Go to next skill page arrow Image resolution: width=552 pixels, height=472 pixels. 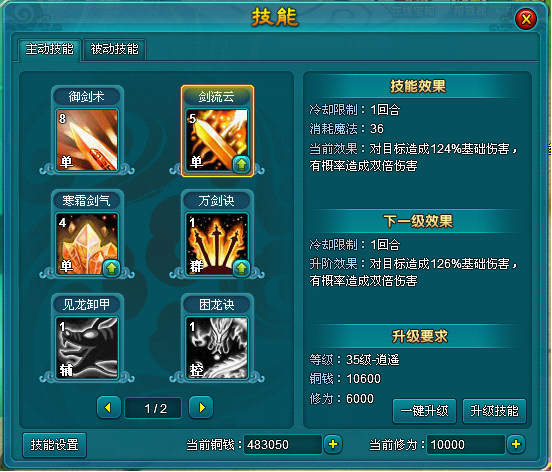pyautogui.click(x=201, y=408)
